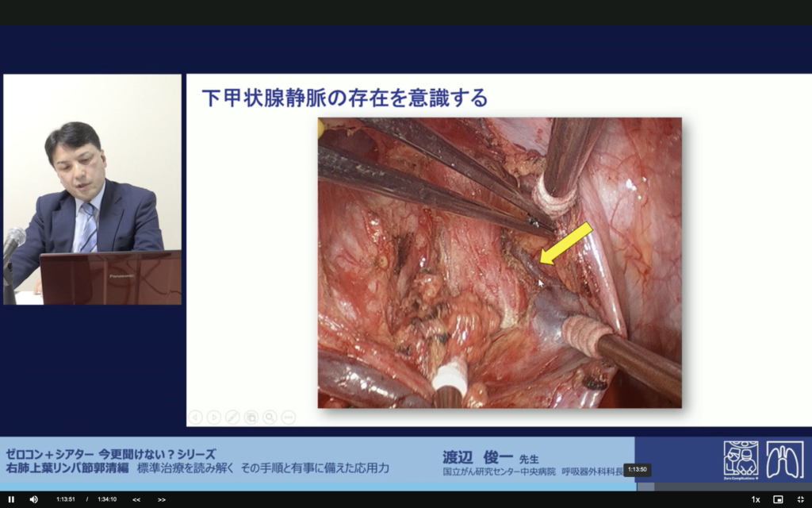Click the slide zoom magnifier icon
This screenshot has width=812, height=508.
tap(270, 417)
